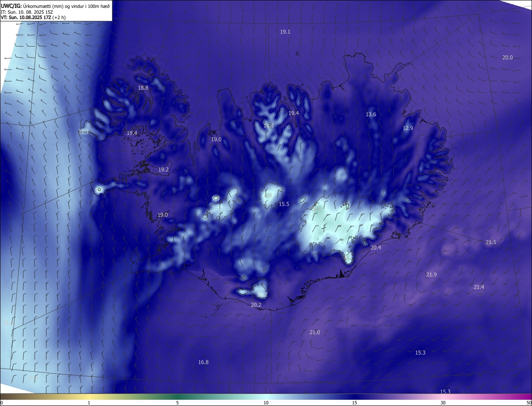The width and height of the screenshot is (532, 406).
Task: Click the 30 label on the color scale
Action: pyautogui.click(x=443, y=403)
